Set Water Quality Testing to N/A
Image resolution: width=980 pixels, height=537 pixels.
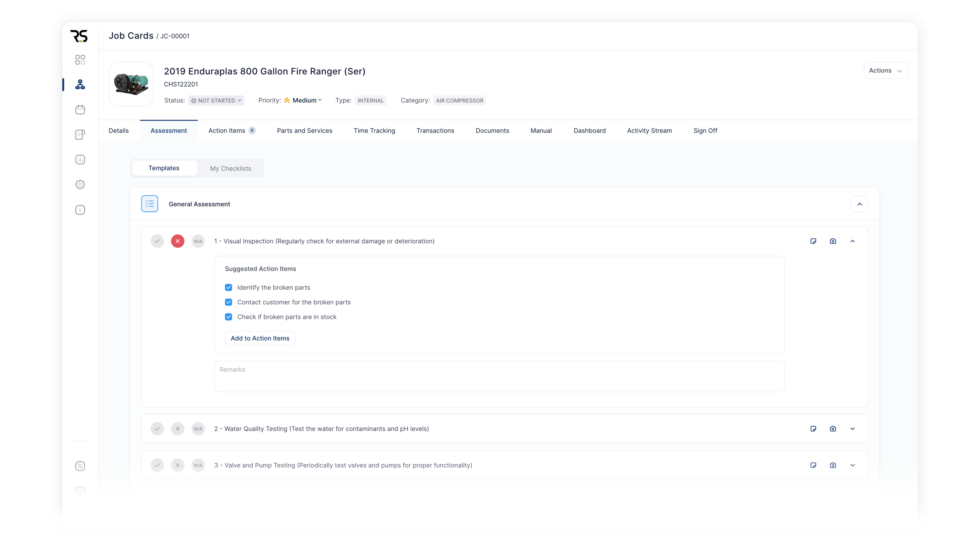coord(198,429)
